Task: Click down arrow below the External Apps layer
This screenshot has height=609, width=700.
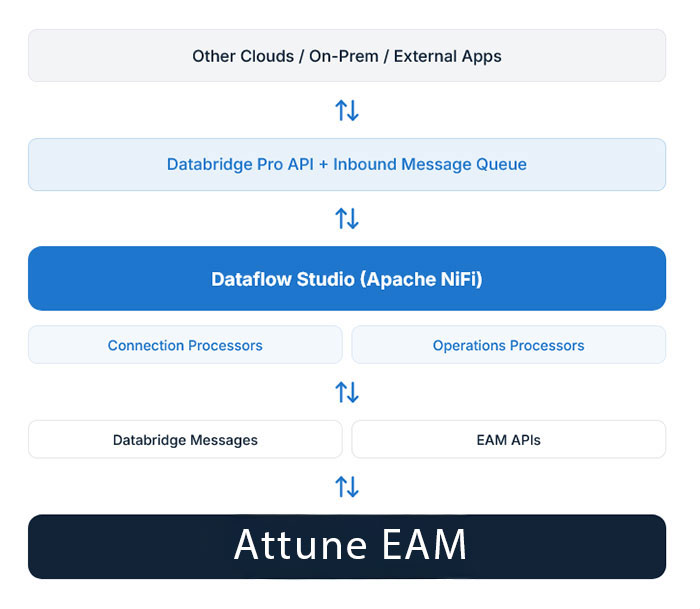Action: (x=352, y=111)
